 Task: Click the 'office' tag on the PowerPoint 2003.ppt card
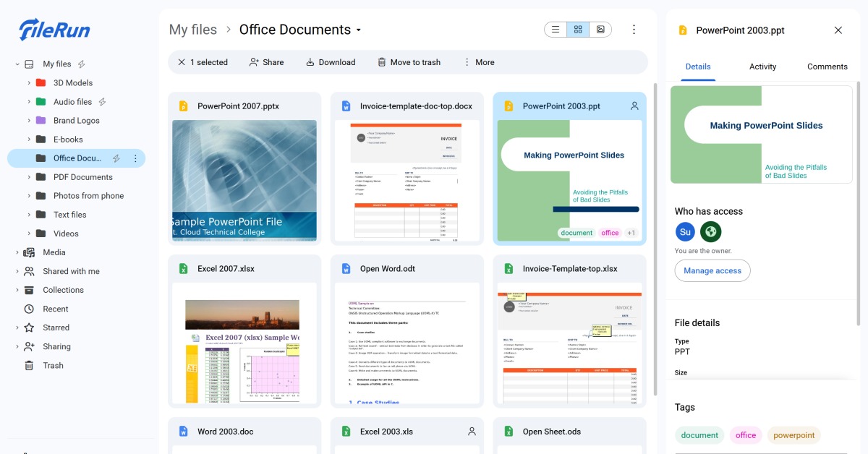pyautogui.click(x=610, y=233)
